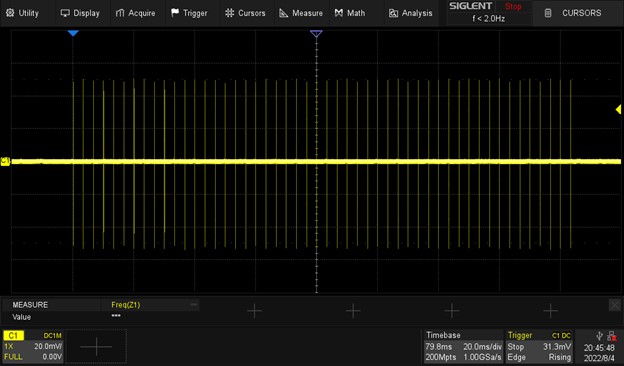Click the Measure ruler icon
Viewport: 624px width, 366px height.
[x=283, y=13]
